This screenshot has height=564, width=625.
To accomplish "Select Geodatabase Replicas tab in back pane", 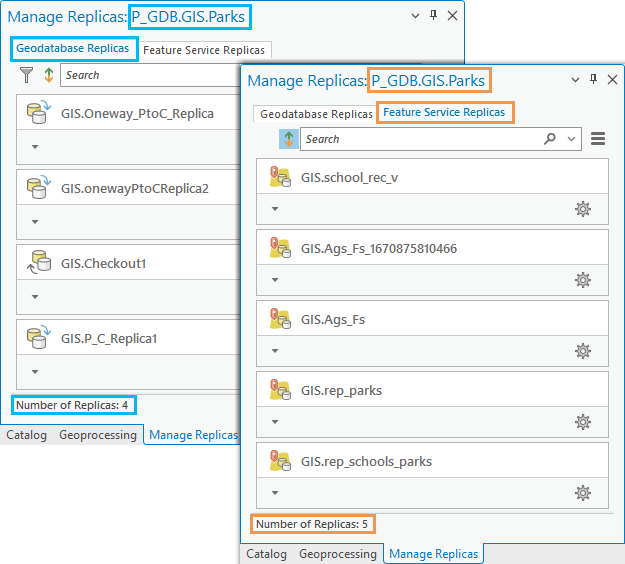I will (72, 49).
